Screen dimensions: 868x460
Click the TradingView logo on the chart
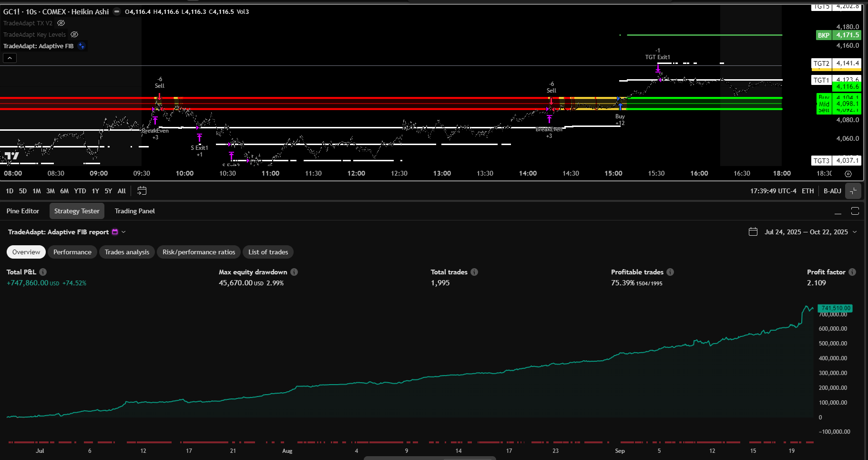(13, 156)
